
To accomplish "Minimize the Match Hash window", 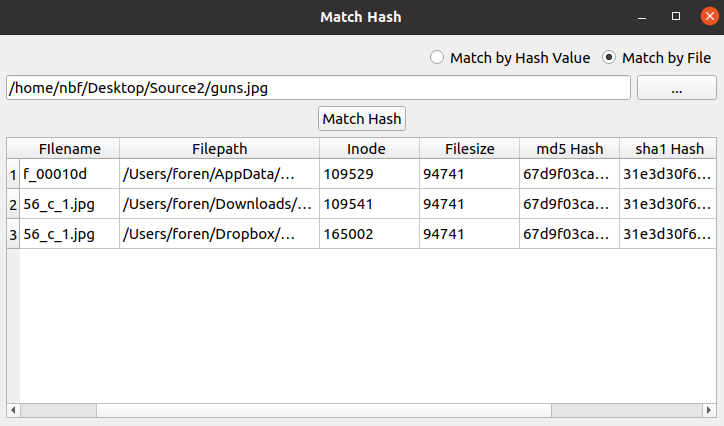I will point(642,17).
